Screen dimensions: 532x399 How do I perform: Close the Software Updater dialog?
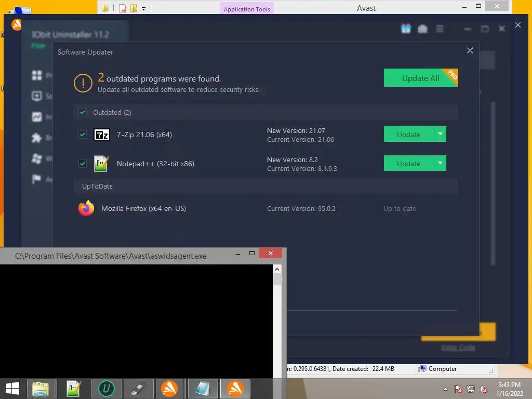point(470,50)
